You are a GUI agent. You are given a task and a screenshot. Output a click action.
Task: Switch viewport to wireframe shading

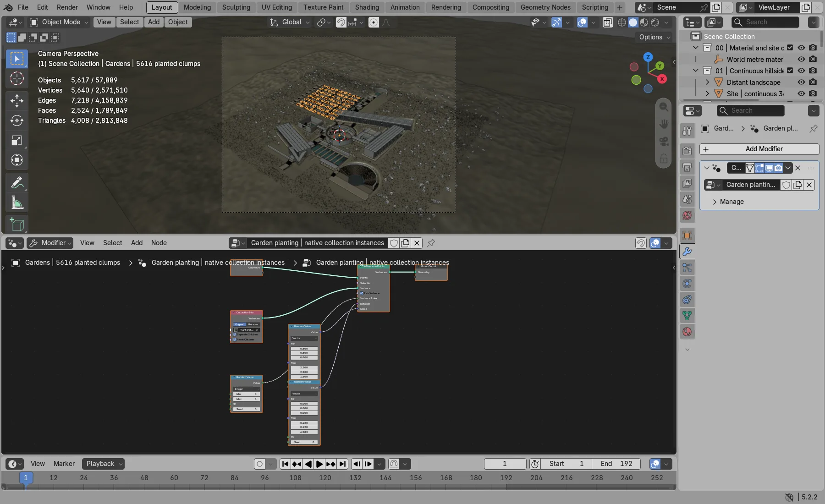(622, 22)
